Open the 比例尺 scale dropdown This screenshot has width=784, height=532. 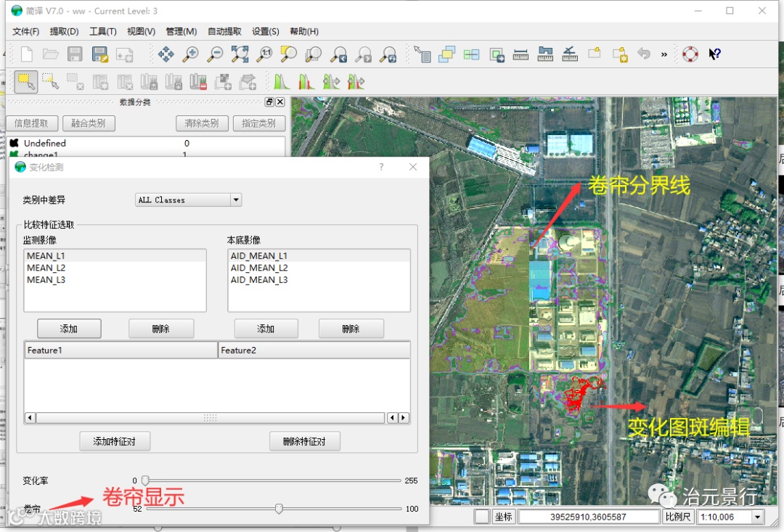tap(730, 517)
